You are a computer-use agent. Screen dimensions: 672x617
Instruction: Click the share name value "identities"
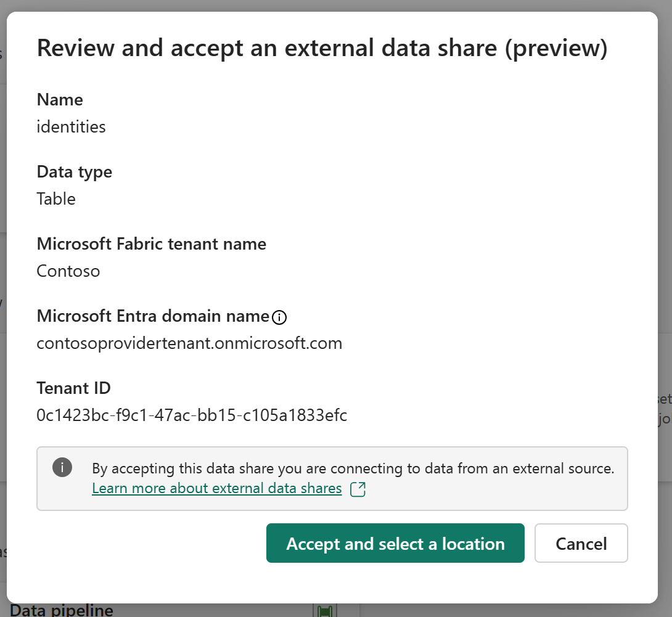pyautogui.click(x=72, y=127)
